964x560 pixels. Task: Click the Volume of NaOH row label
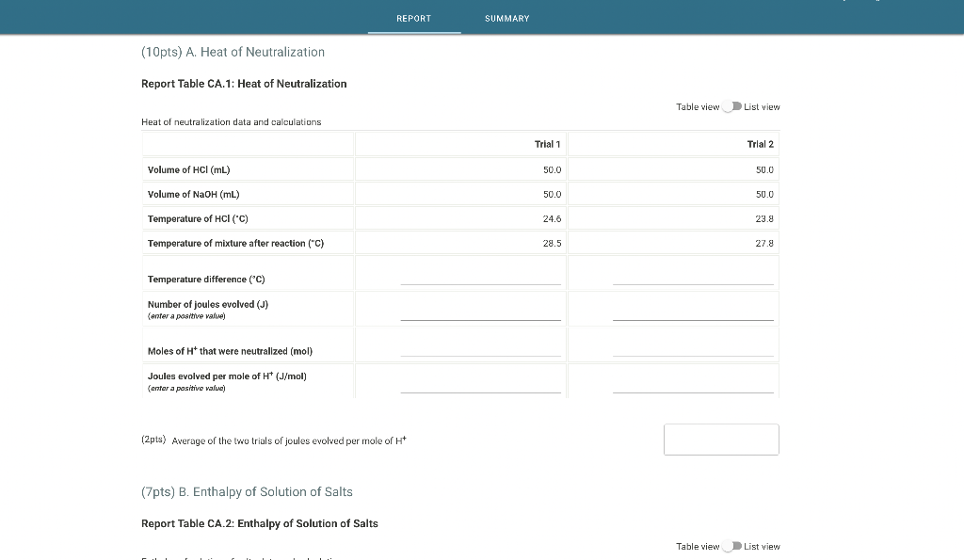pos(192,194)
